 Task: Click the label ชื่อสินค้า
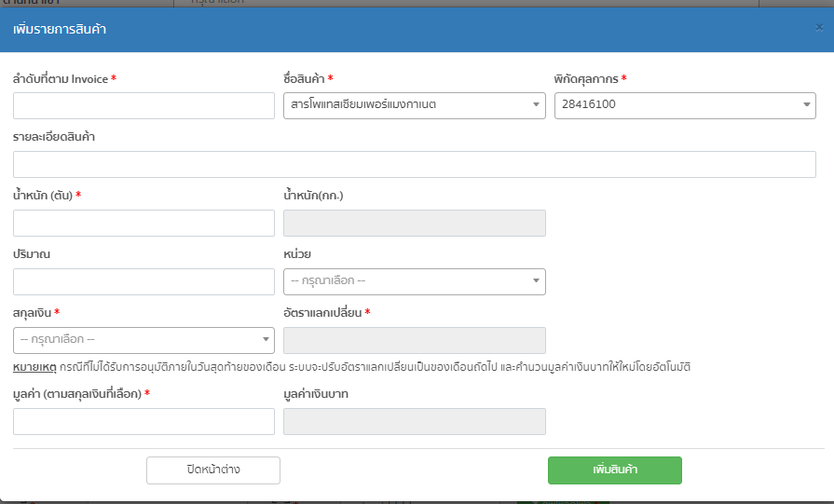click(304, 78)
